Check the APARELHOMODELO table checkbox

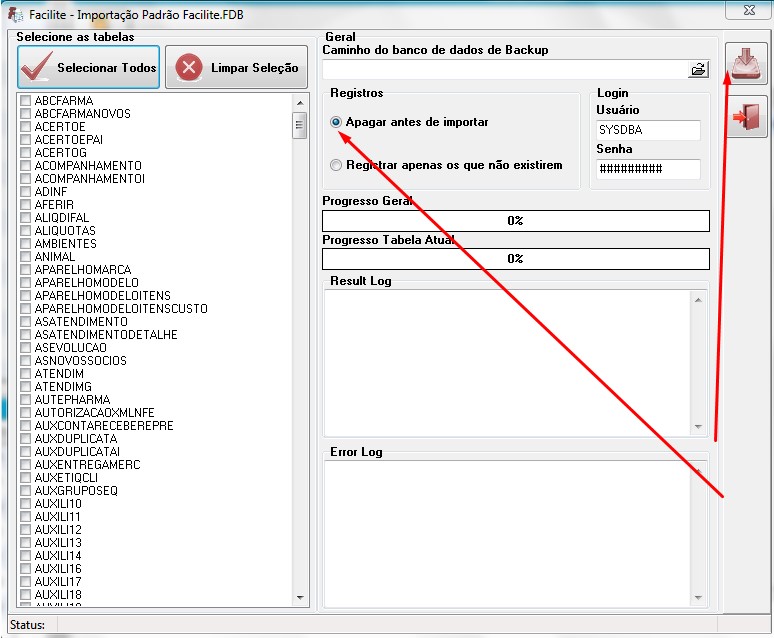point(25,282)
